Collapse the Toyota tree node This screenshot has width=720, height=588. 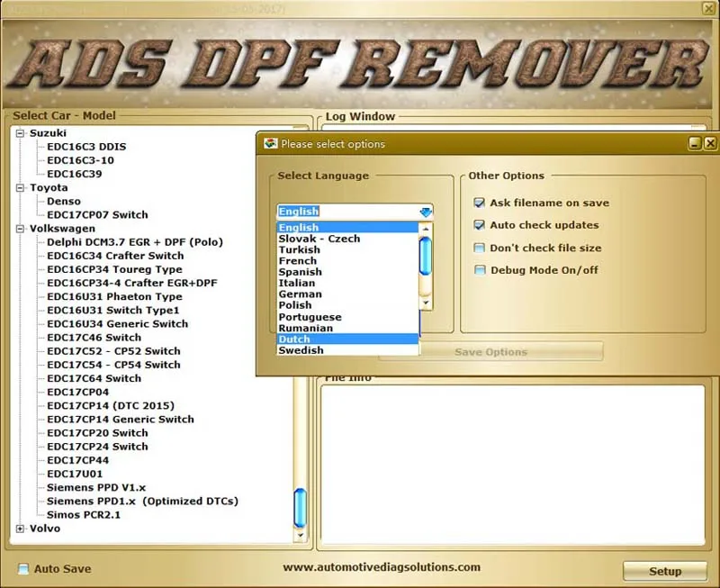(x=20, y=188)
